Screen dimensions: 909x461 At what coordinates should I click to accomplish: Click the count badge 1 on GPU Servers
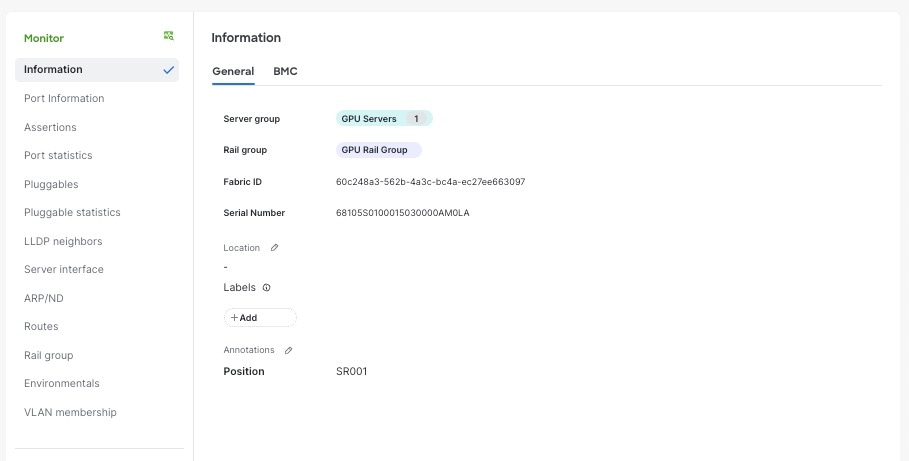tap(416, 119)
